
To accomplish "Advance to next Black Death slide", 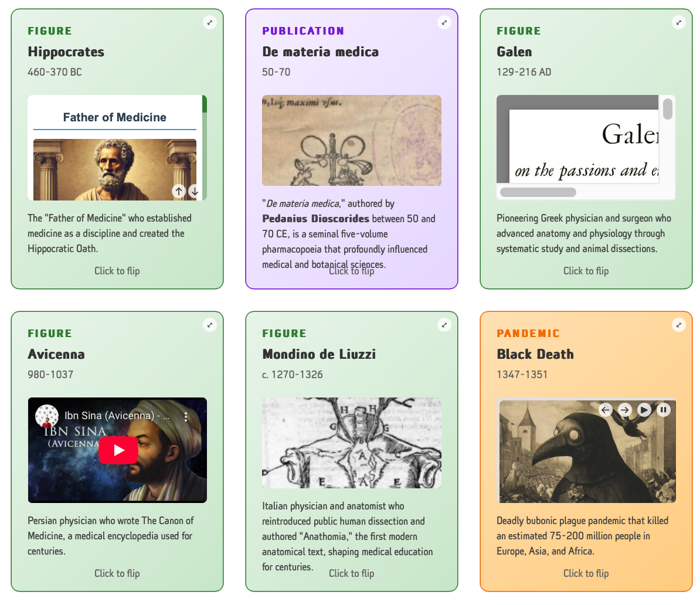I will point(624,409).
